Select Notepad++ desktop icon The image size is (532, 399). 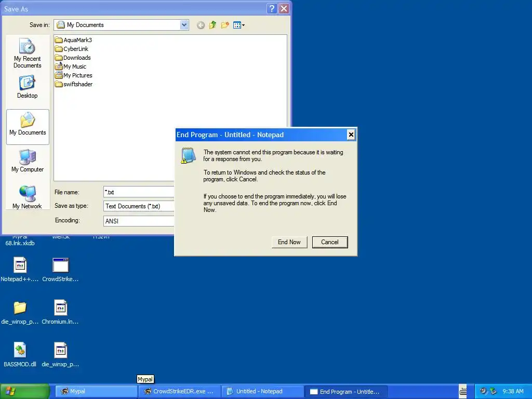tap(20, 270)
